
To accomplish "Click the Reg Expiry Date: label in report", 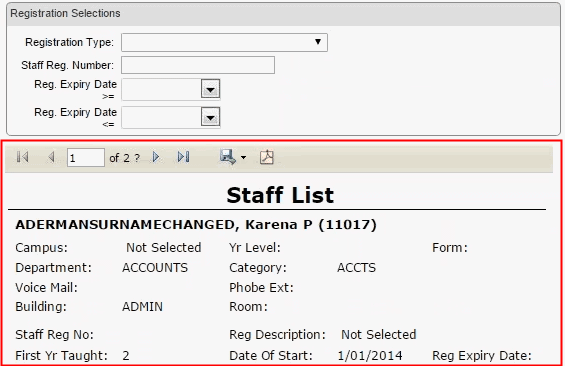I will tap(482, 356).
